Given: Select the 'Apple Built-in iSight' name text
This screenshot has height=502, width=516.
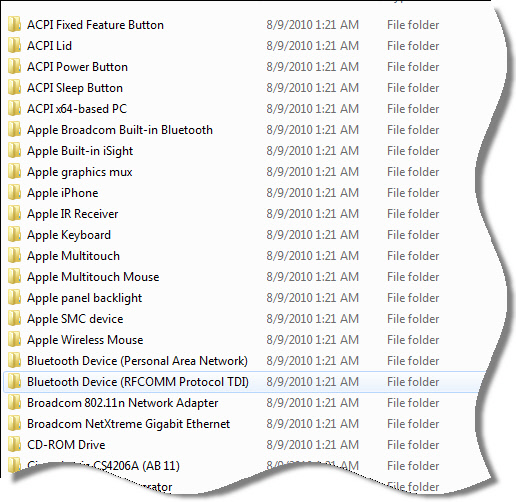Looking at the screenshot, I should 80,152.
